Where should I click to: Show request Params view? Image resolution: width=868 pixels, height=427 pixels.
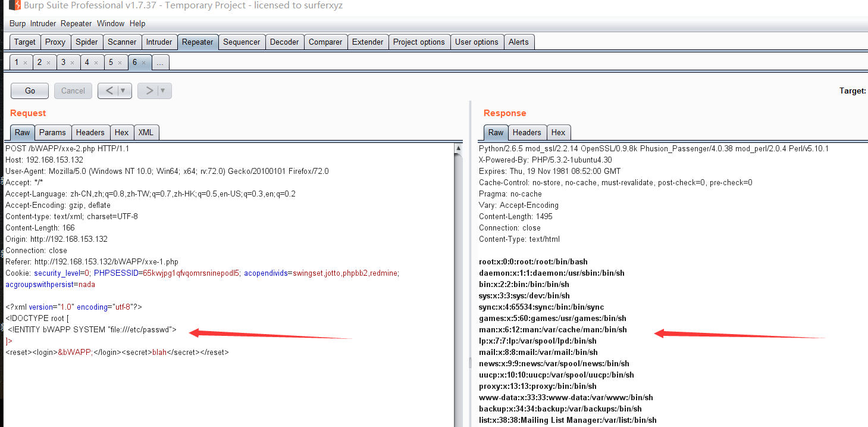click(x=53, y=132)
